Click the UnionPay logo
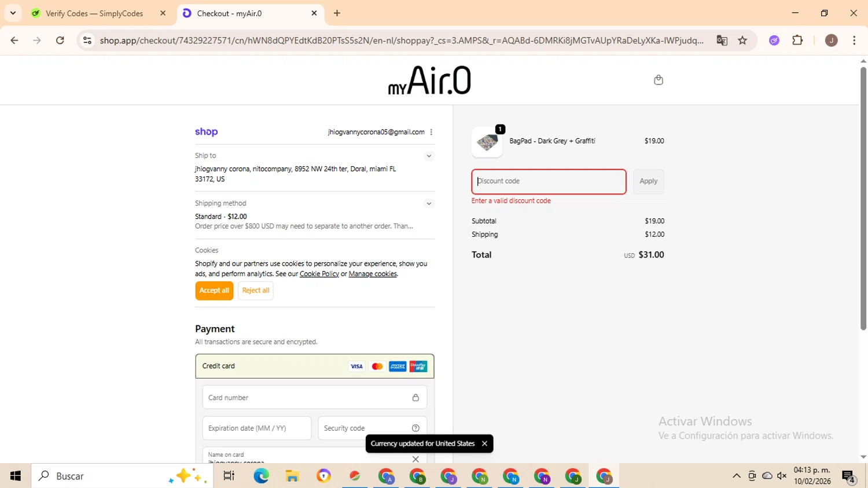The width and height of the screenshot is (868, 488). point(418,366)
